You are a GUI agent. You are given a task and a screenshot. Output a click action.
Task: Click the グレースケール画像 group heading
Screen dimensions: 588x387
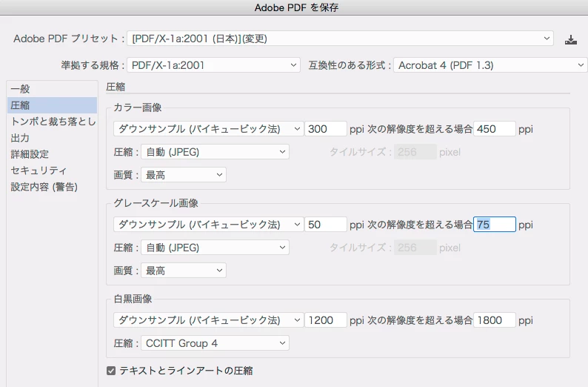pyautogui.click(x=156, y=203)
